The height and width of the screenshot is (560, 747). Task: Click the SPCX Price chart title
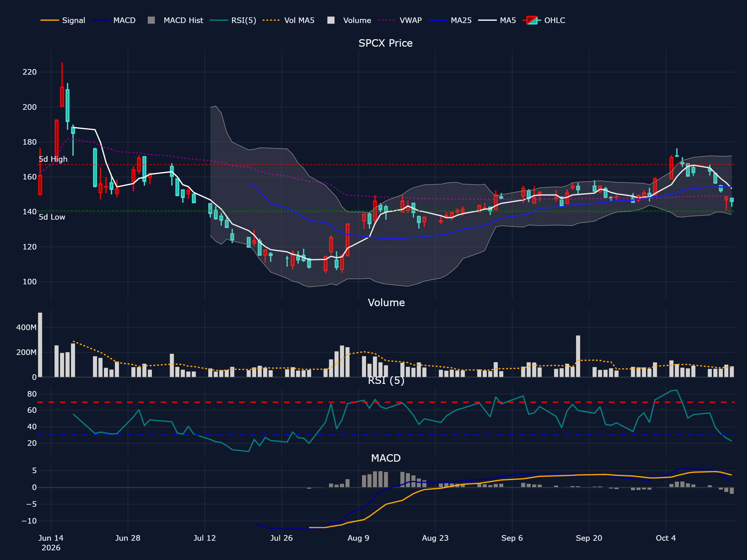(385, 43)
